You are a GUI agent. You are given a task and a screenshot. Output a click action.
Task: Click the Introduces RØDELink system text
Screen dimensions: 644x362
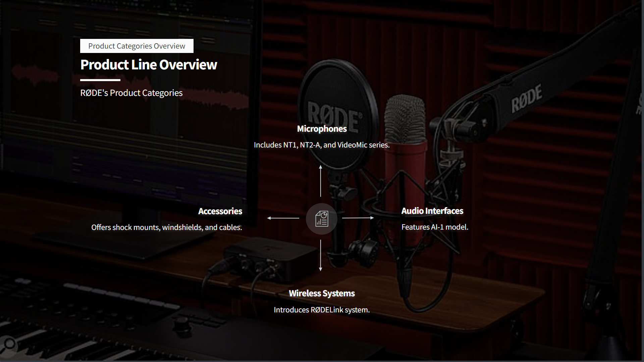point(321,310)
